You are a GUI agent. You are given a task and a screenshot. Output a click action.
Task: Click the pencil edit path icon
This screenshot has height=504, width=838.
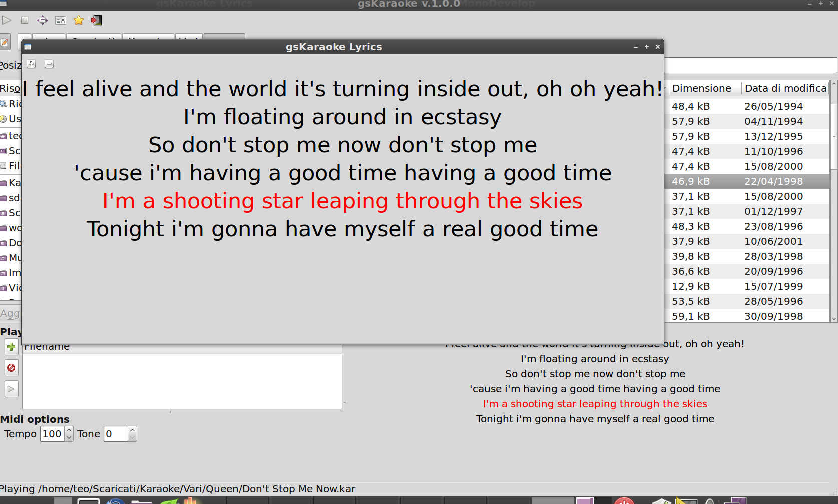[x=5, y=43]
